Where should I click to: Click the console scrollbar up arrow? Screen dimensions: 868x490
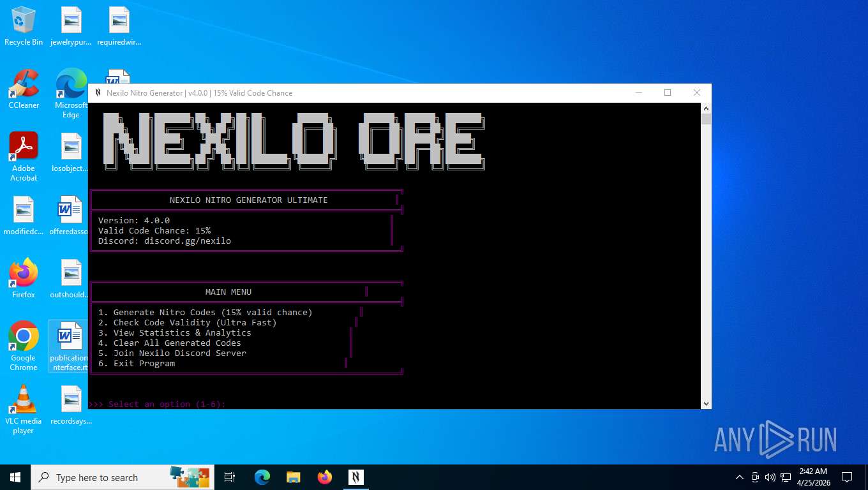pos(706,108)
